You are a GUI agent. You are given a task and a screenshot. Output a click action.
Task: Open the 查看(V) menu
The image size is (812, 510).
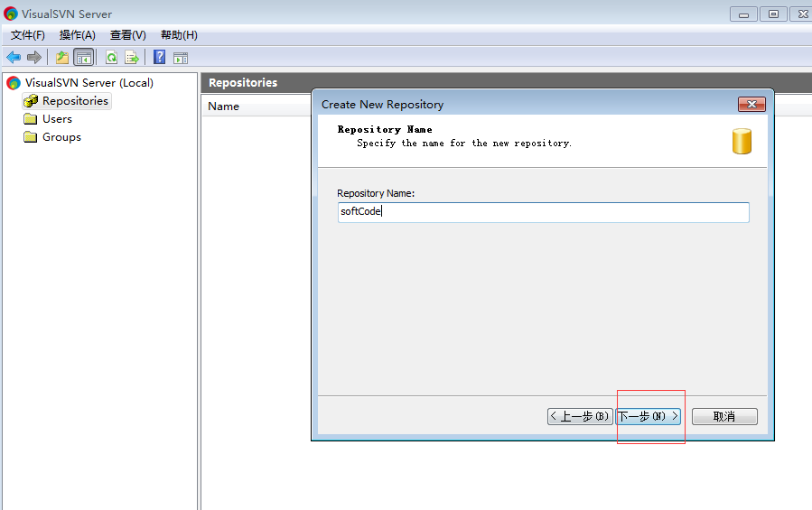(x=128, y=35)
